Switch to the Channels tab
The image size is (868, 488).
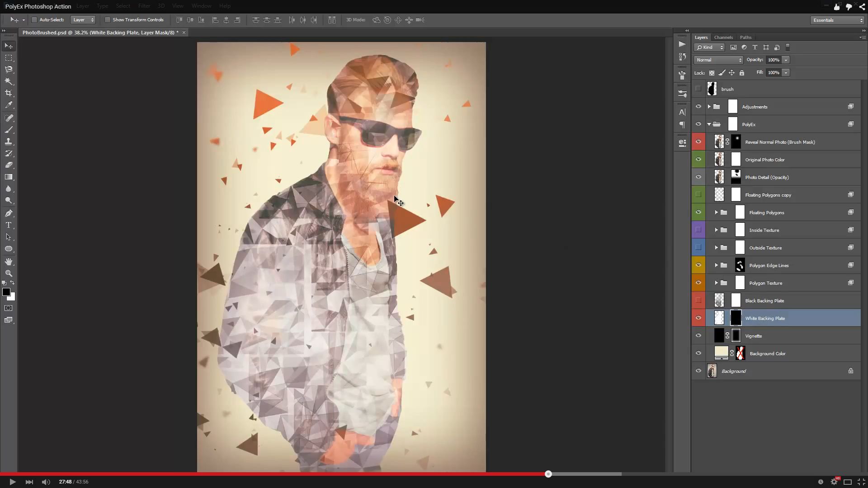723,37
